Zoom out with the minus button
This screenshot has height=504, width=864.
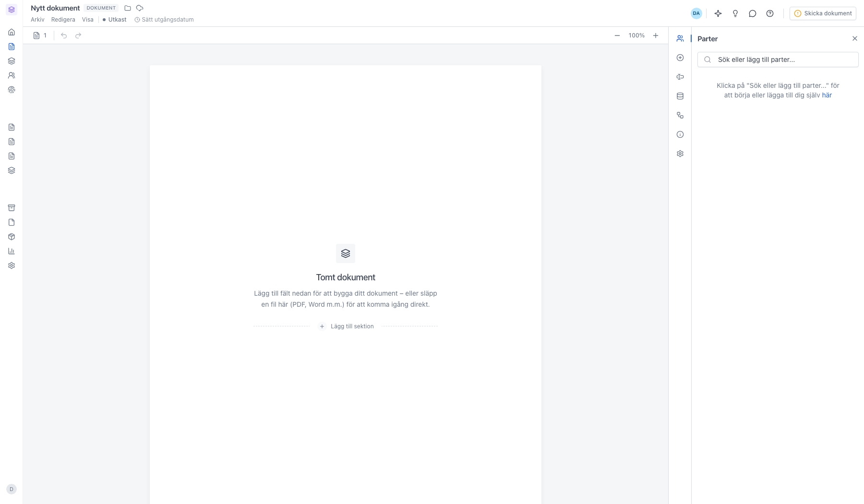tap(617, 36)
